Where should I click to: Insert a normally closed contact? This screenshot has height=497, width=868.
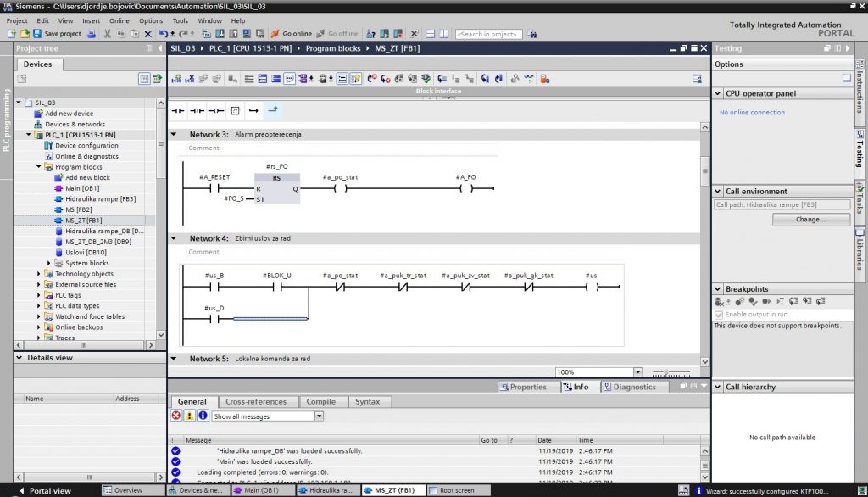(x=196, y=110)
